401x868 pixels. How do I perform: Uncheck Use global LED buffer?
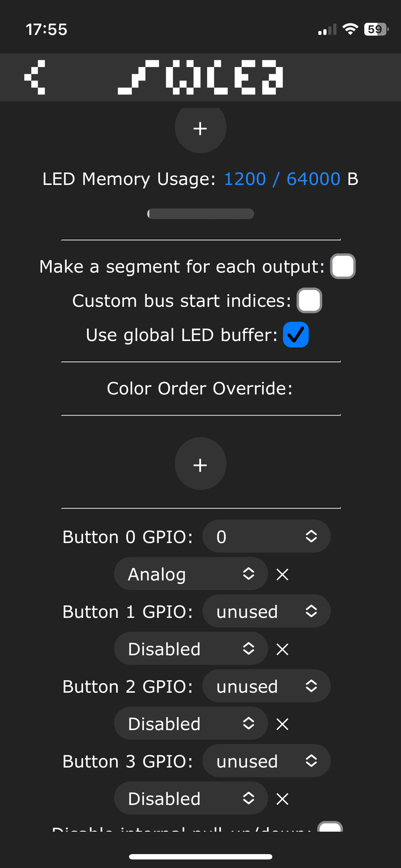coord(295,335)
